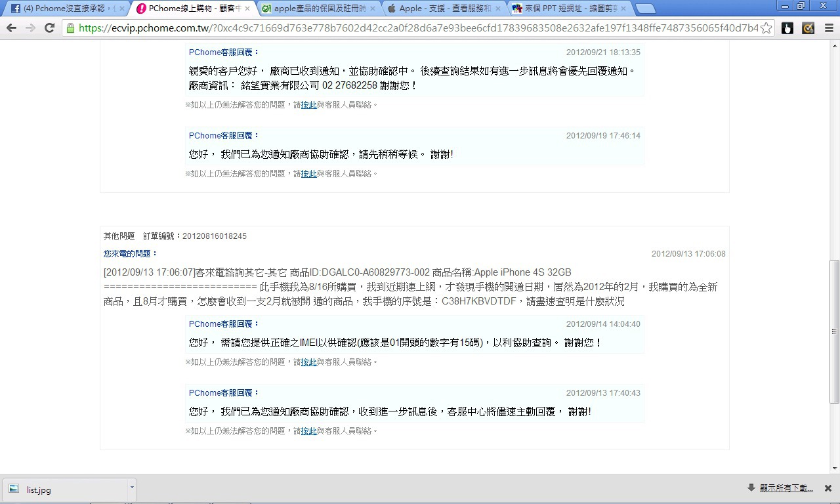
Task: Open the downloaded file list.jpg
Action: tap(66, 490)
